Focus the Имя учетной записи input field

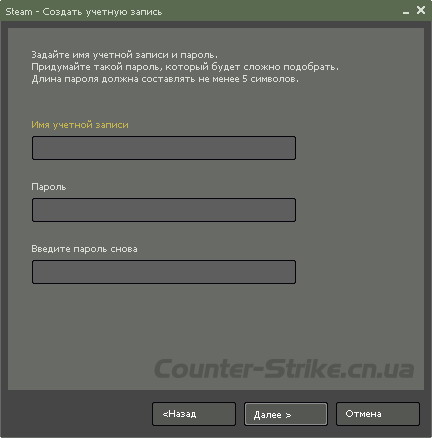pos(164,148)
